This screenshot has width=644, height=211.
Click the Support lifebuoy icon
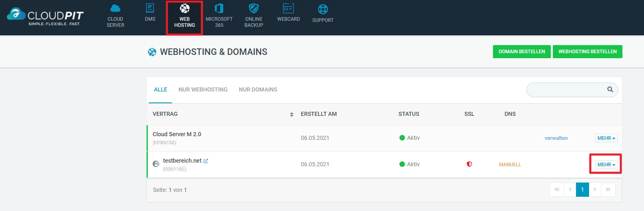pyautogui.click(x=323, y=9)
